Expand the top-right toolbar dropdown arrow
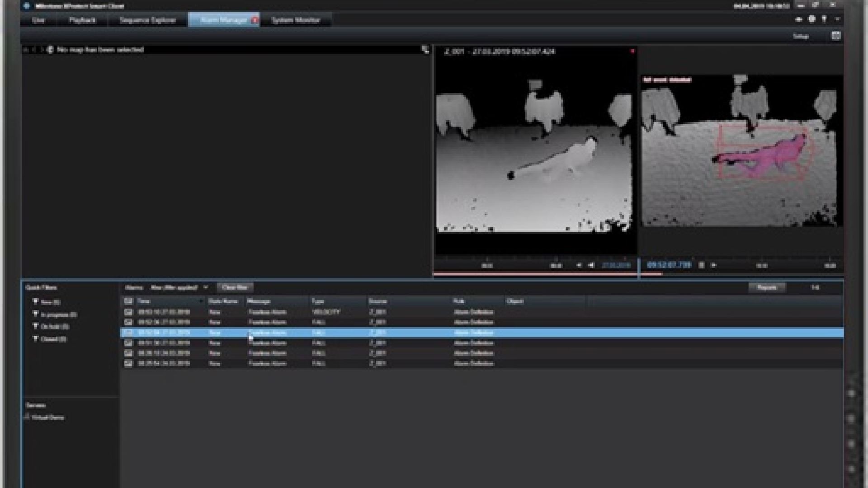This screenshot has width=868, height=488. coord(837,19)
